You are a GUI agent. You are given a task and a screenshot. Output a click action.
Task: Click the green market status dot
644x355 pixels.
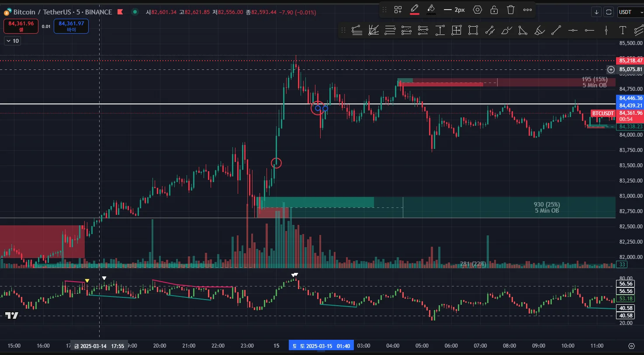(135, 12)
